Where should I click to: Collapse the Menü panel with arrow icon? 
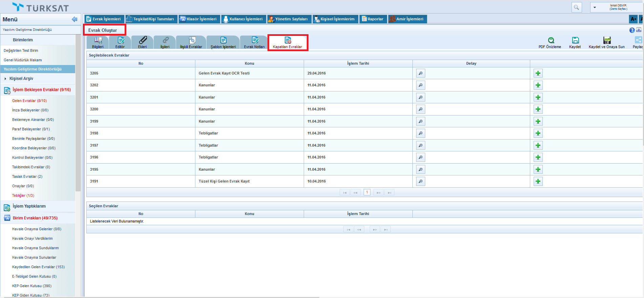(x=74, y=19)
